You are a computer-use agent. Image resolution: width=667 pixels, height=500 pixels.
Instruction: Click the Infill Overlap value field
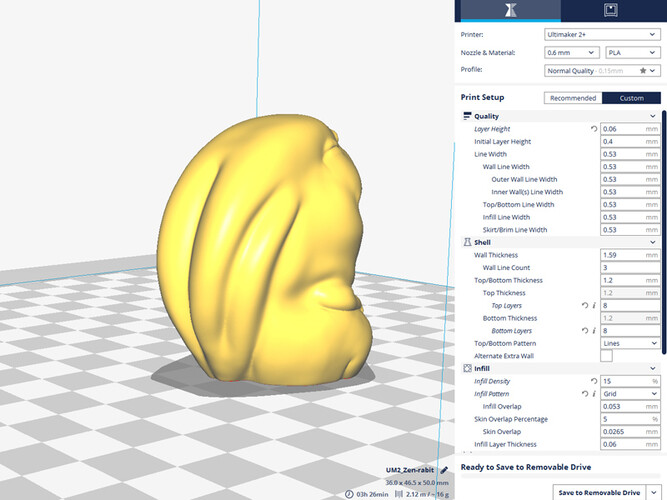630,406
